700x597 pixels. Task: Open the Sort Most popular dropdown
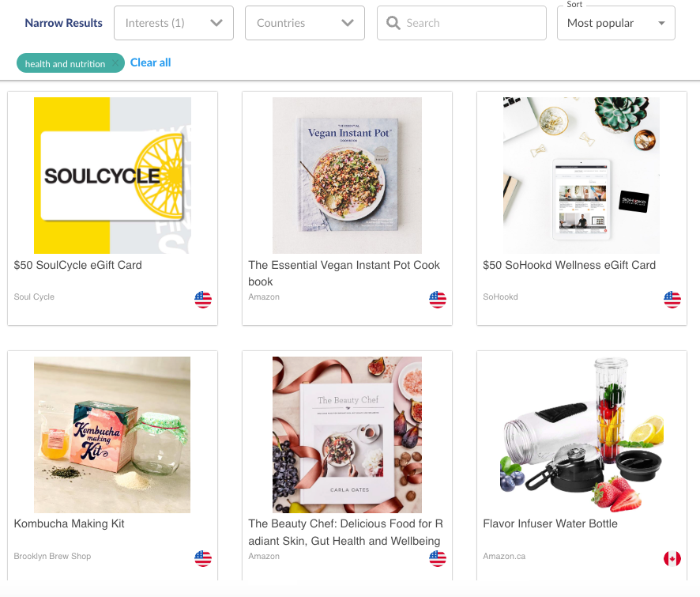pyautogui.click(x=616, y=23)
